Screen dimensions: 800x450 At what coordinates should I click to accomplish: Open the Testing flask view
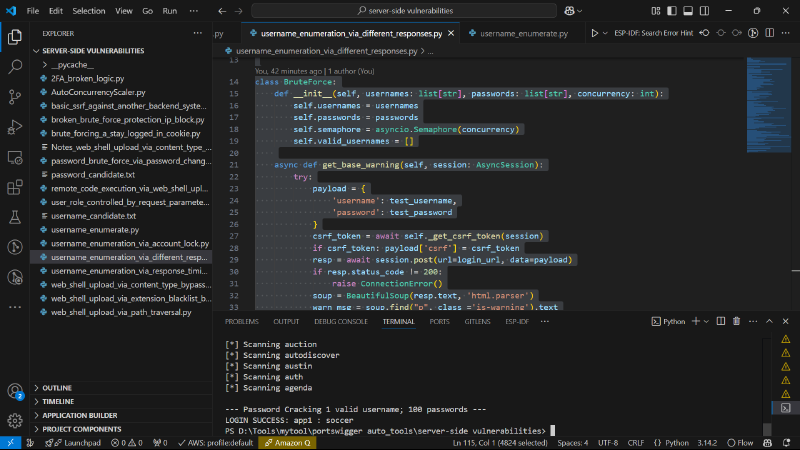[x=15, y=217]
